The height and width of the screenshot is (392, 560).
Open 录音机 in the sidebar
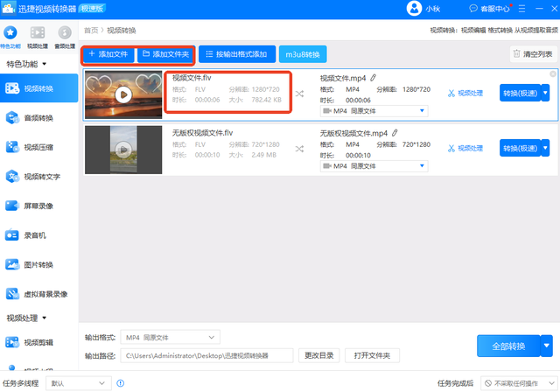tap(38, 235)
